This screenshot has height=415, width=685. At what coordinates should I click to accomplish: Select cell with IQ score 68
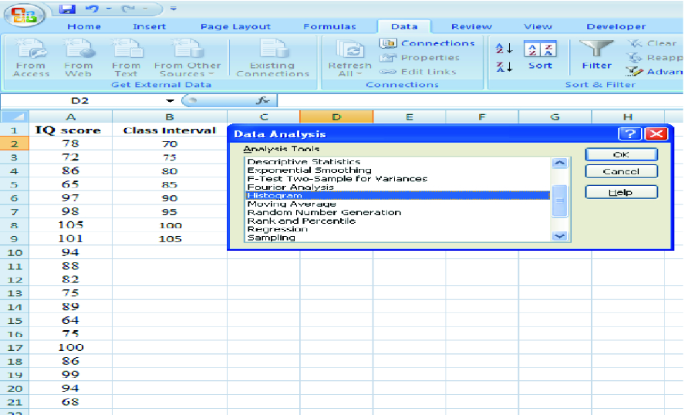point(71,402)
